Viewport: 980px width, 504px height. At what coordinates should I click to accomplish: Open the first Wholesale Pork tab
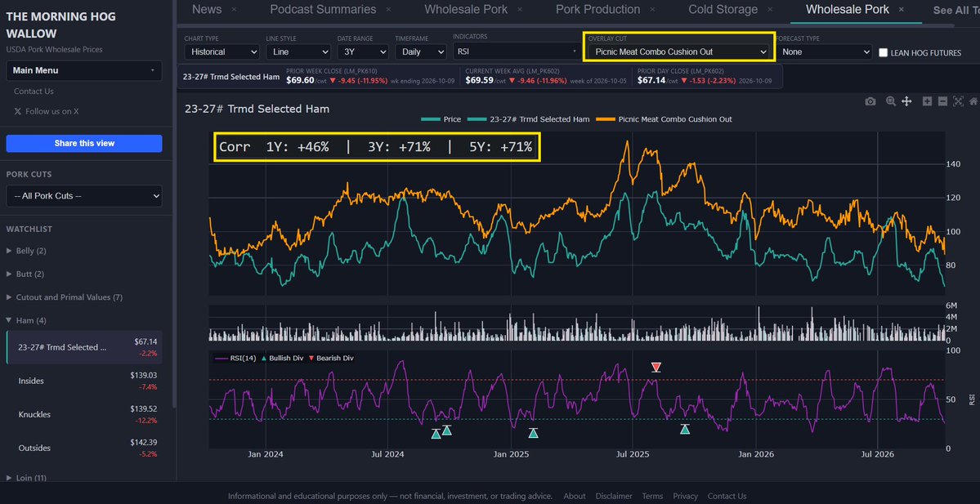466,9
